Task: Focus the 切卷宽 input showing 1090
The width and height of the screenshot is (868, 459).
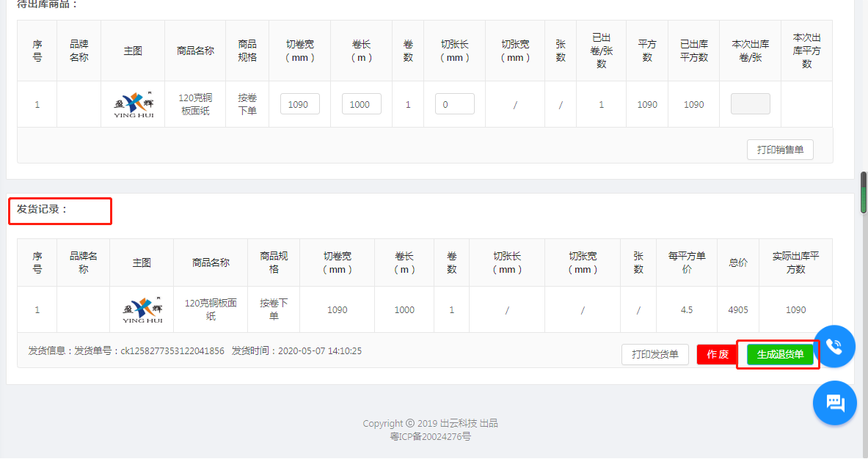Action: click(x=299, y=104)
